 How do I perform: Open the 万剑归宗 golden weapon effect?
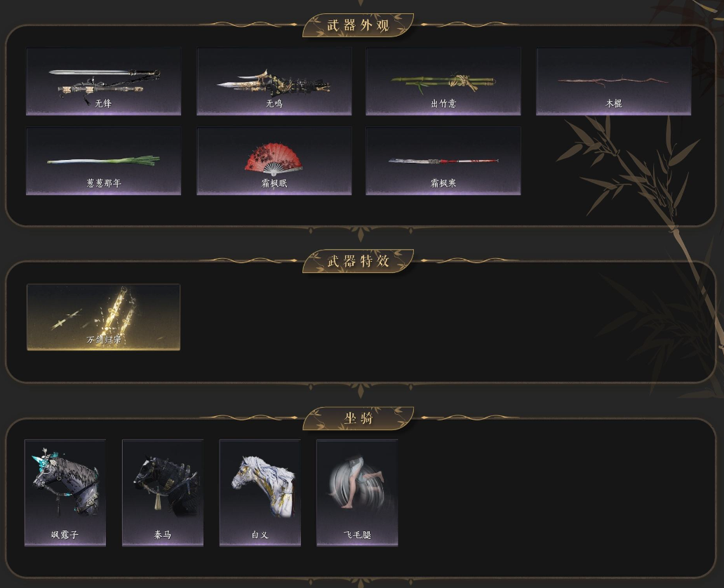tap(103, 317)
